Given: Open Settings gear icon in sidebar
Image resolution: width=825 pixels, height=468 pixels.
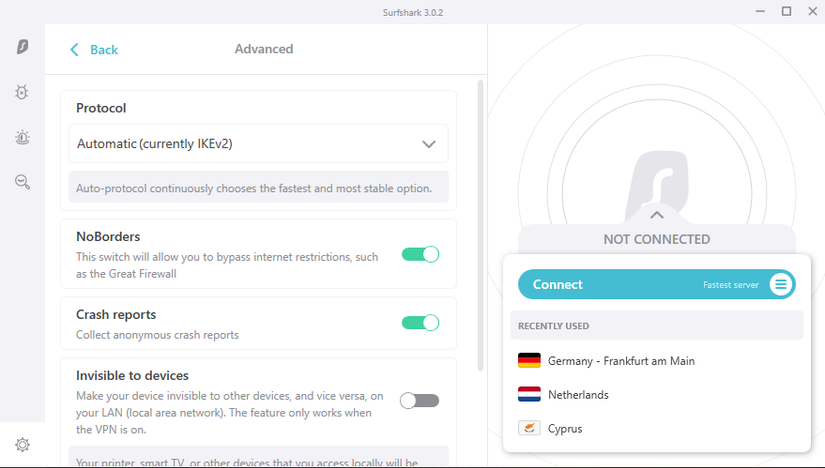Looking at the screenshot, I should click(x=22, y=445).
